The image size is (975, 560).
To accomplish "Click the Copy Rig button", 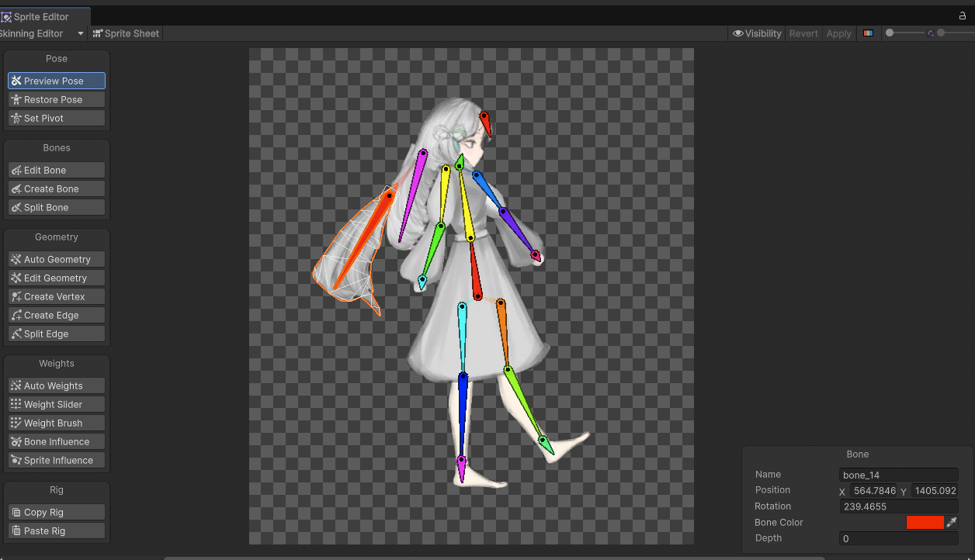I will coord(56,512).
